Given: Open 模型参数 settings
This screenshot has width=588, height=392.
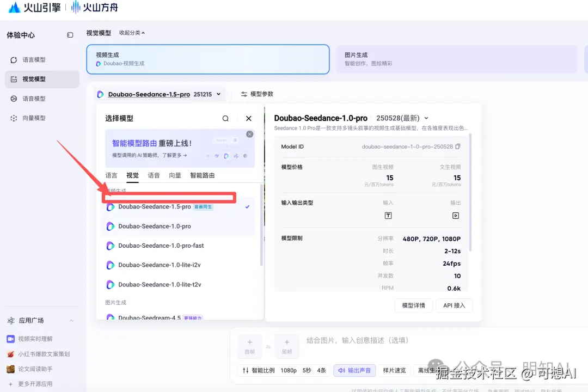Looking at the screenshot, I should (x=257, y=94).
